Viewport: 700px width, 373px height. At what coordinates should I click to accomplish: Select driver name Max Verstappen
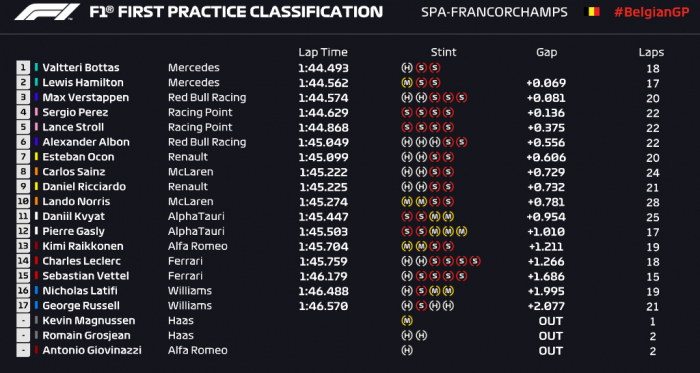tap(86, 97)
